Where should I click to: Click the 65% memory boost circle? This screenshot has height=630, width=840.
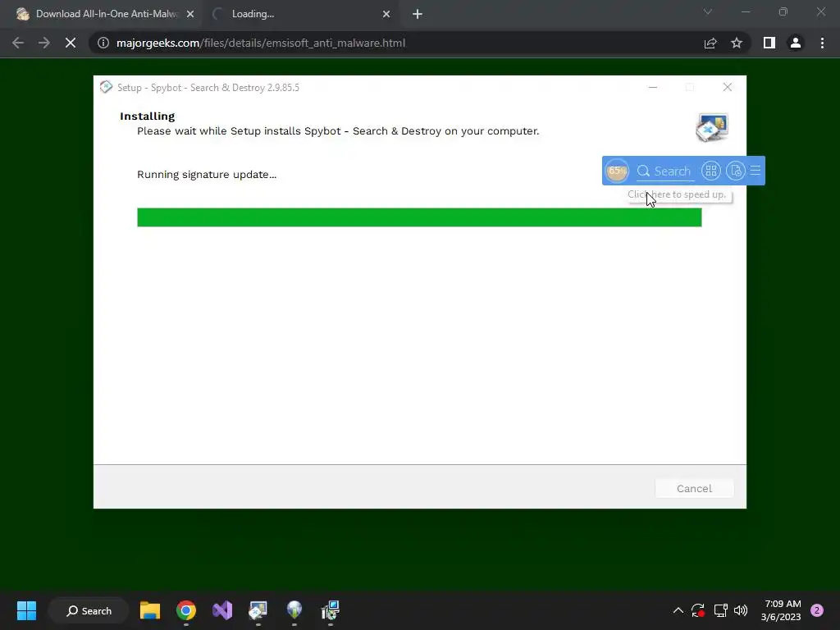[617, 171]
